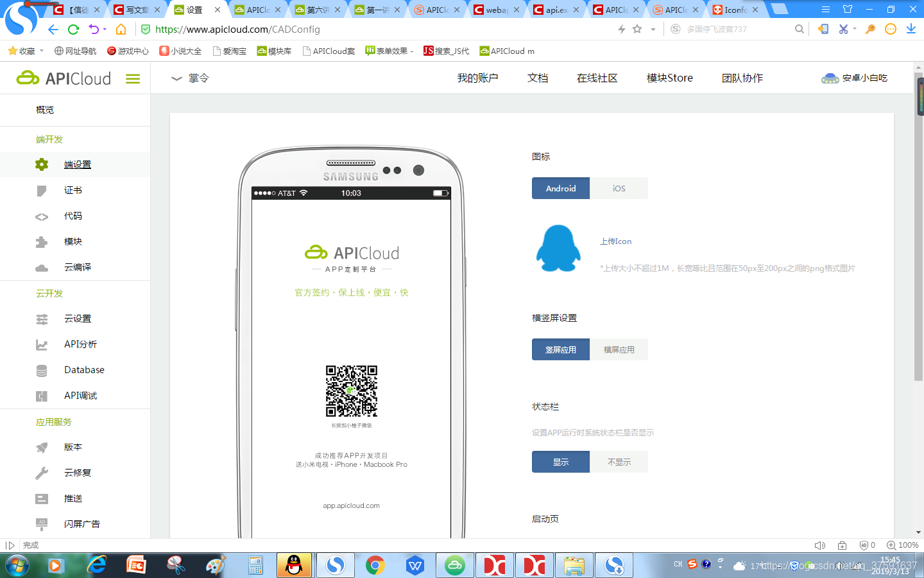Set status bar to 不显示
The height and width of the screenshot is (578, 924).
point(619,462)
